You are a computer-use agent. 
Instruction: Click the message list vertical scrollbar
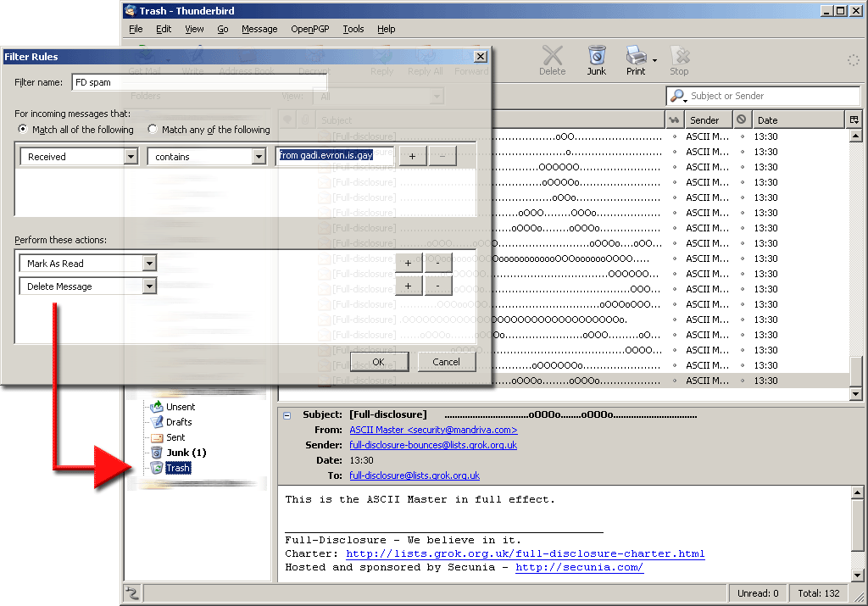click(x=855, y=254)
